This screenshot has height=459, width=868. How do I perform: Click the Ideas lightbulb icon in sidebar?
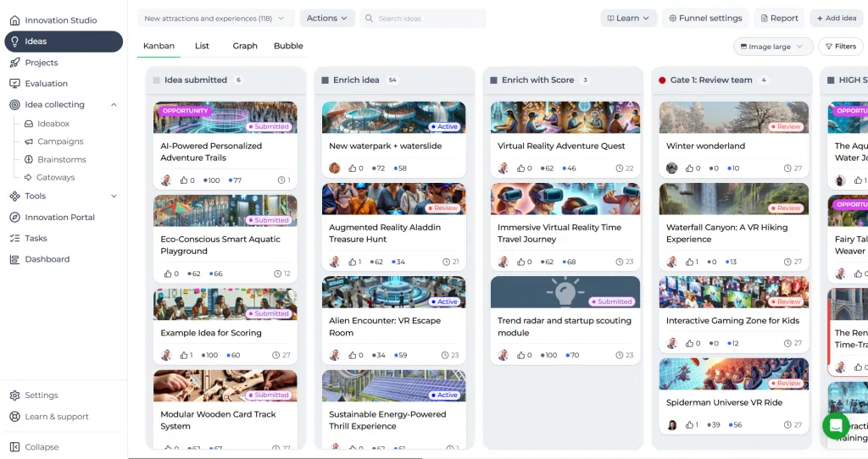point(15,41)
